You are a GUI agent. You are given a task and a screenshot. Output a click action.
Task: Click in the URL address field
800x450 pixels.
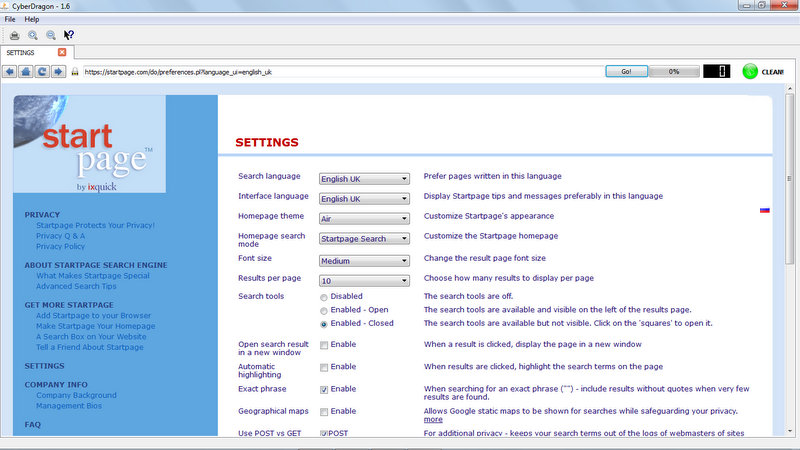point(343,72)
